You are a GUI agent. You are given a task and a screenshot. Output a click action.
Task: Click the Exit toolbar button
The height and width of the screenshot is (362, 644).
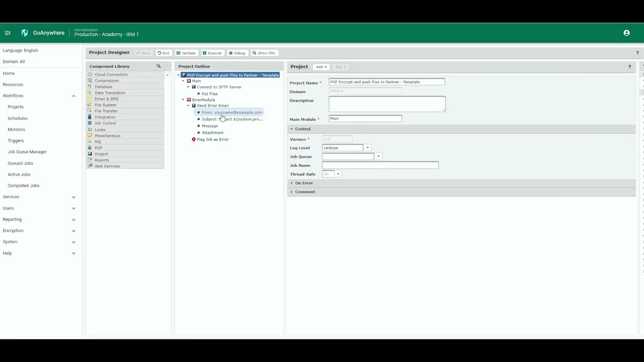pos(163,53)
